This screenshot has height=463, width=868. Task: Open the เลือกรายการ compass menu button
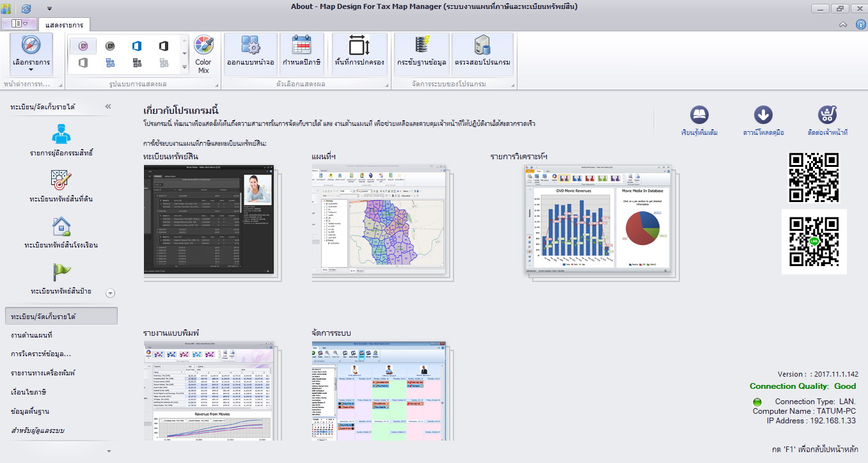31,54
